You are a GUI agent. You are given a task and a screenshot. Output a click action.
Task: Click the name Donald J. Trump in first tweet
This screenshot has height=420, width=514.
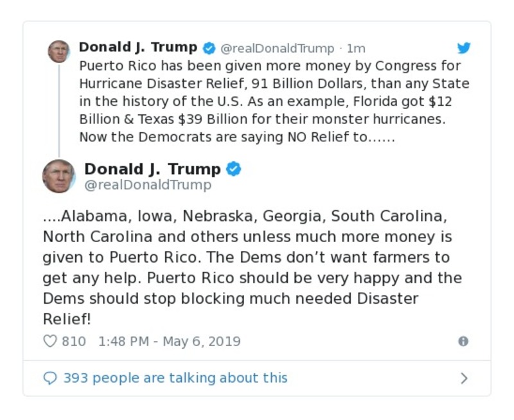[138, 47]
